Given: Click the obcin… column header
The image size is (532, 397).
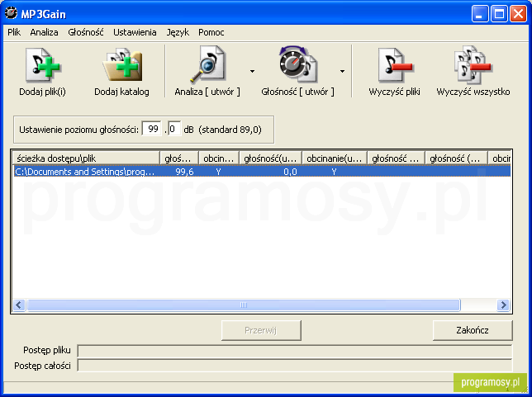Looking at the screenshot, I should [x=219, y=158].
